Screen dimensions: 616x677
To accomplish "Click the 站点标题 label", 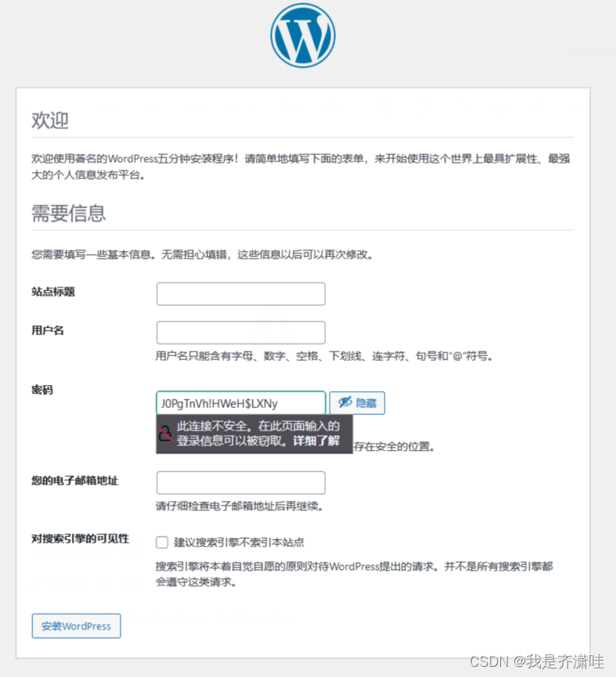I will (x=53, y=292).
